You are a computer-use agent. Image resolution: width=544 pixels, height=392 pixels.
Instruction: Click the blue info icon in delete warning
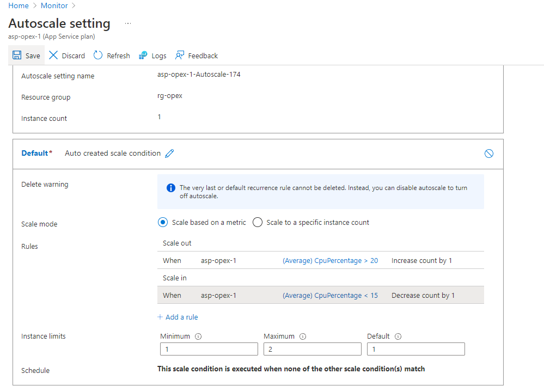click(170, 188)
